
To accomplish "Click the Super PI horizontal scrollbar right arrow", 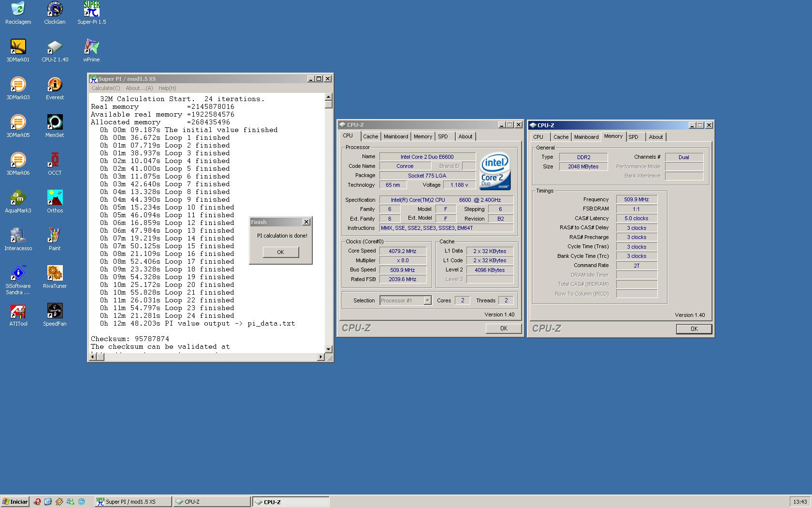I will pos(321,357).
